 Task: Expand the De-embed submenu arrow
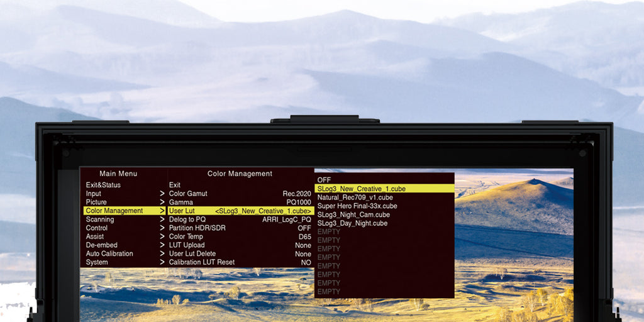pyautogui.click(x=162, y=245)
